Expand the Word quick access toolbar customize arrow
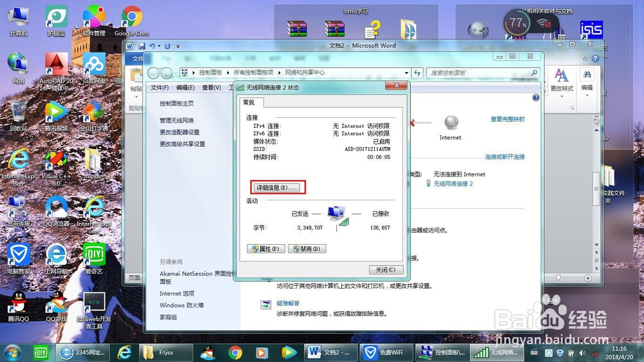Image resolution: width=644 pixels, height=362 pixels. (x=178, y=46)
